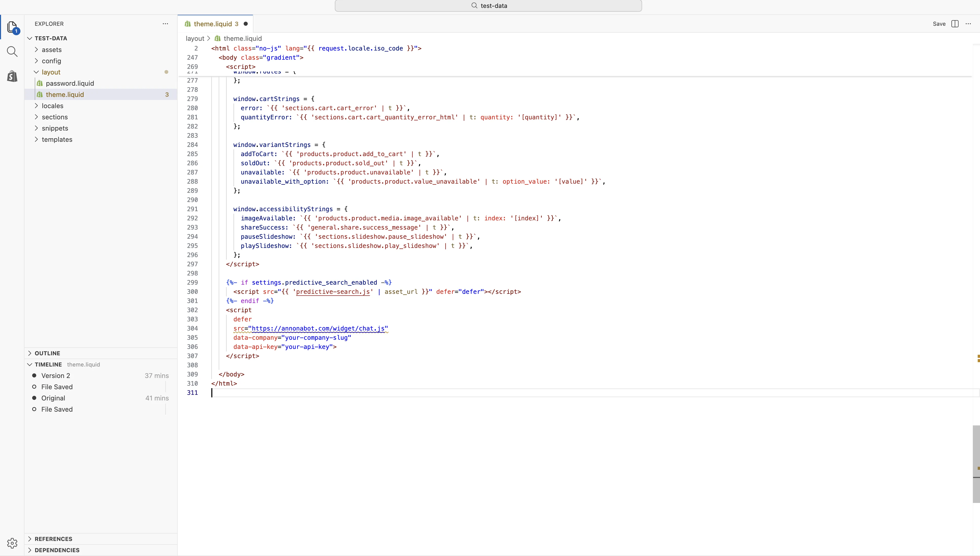980x556 pixels.
Task: Click the theme.liquid breadcrumb segment
Action: point(243,39)
